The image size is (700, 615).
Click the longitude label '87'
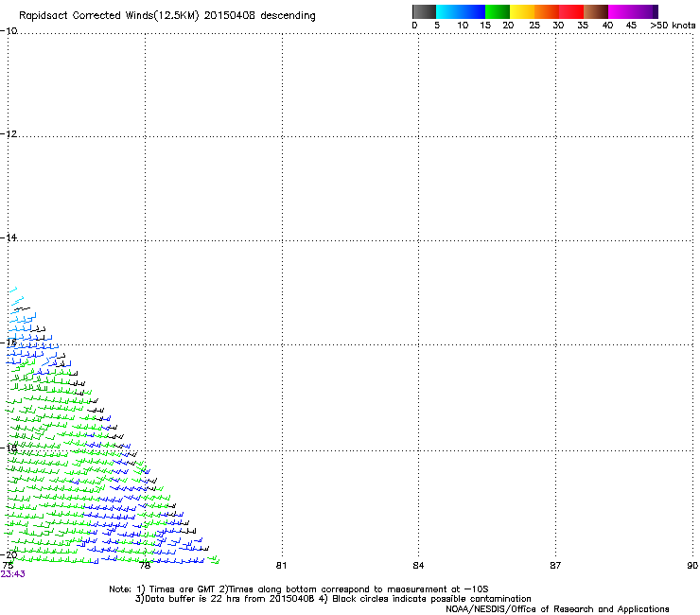click(x=555, y=566)
